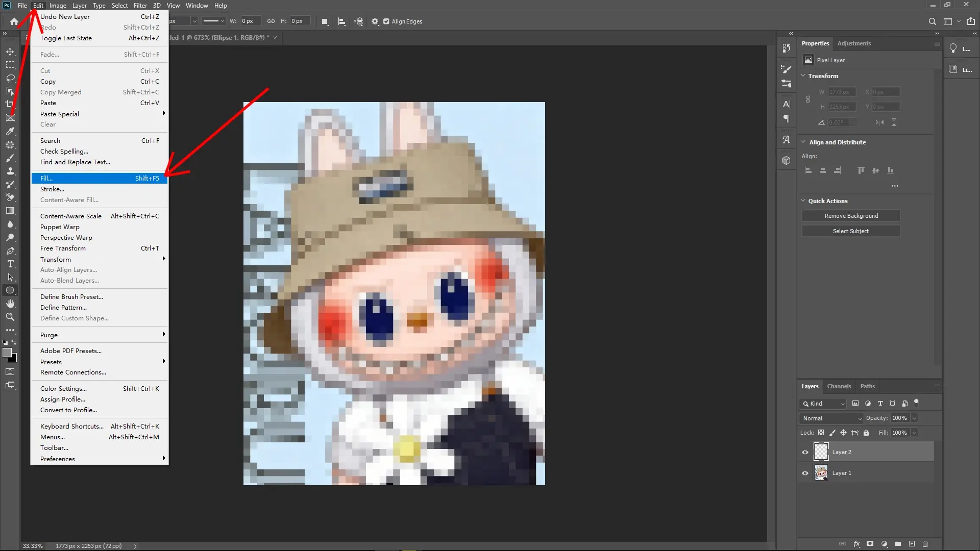Open the layer styles fx menu
Viewport: 980px width, 551px height.
point(857,544)
